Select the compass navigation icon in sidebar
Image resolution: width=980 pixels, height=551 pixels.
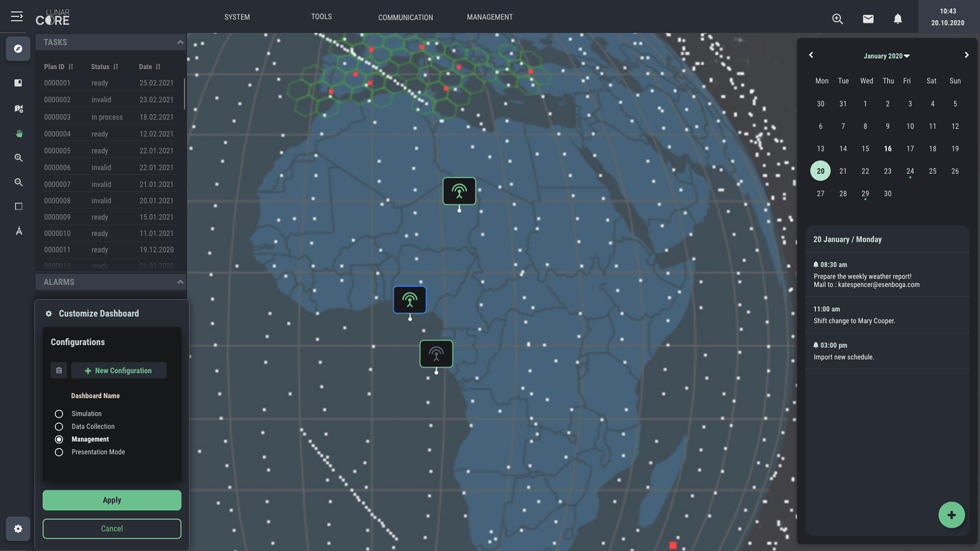18,49
